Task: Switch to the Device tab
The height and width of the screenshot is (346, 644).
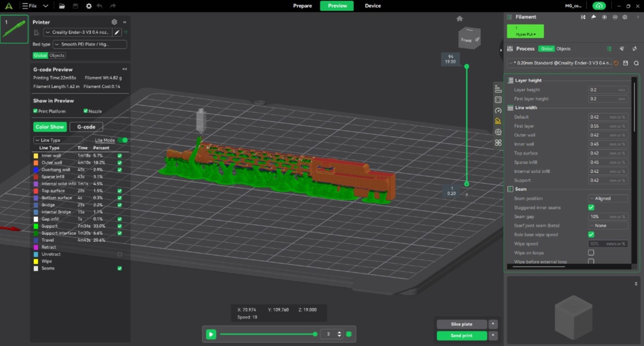Action: [x=372, y=6]
